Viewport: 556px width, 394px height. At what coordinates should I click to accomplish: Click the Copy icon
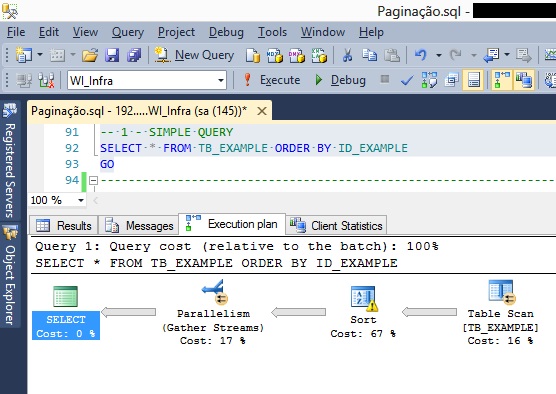click(369, 55)
